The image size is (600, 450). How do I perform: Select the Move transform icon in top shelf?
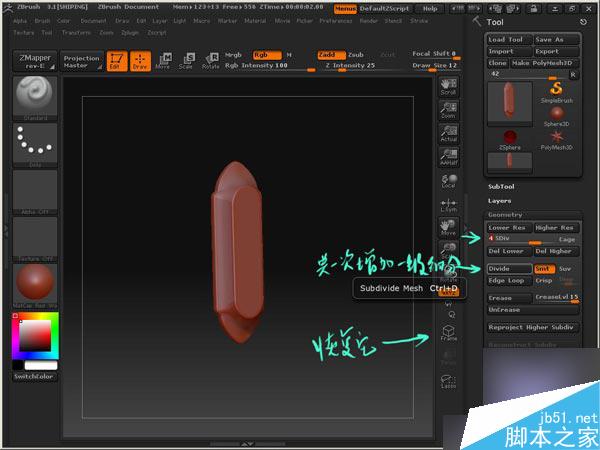(x=163, y=61)
